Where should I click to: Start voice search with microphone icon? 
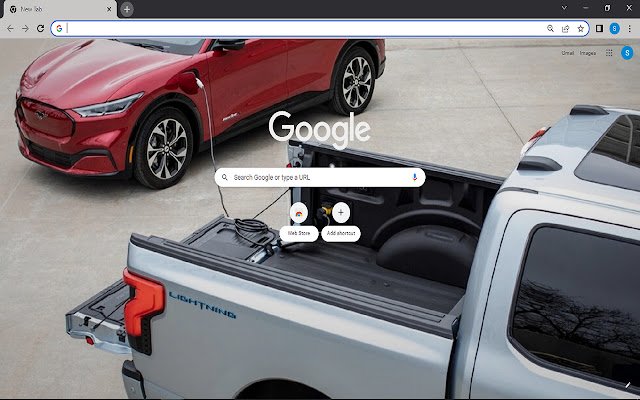tap(414, 177)
